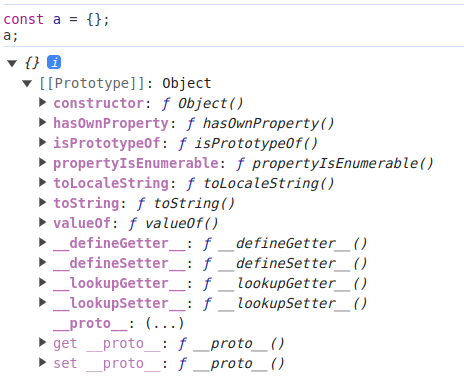Collapse the [[Prototype]] Object node

(27, 83)
